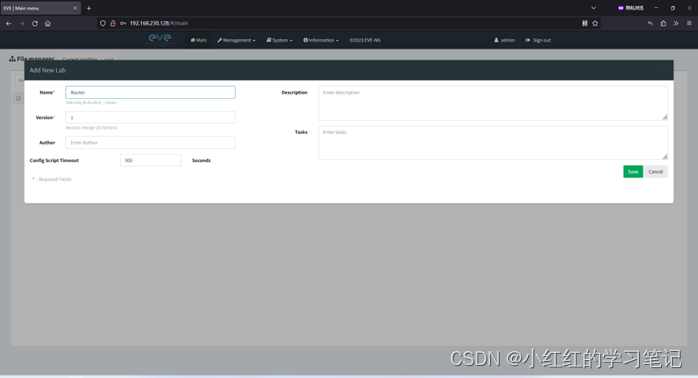Image resolution: width=698 pixels, height=378 pixels.
Task: Click the Name input field containing Router
Action: click(150, 92)
